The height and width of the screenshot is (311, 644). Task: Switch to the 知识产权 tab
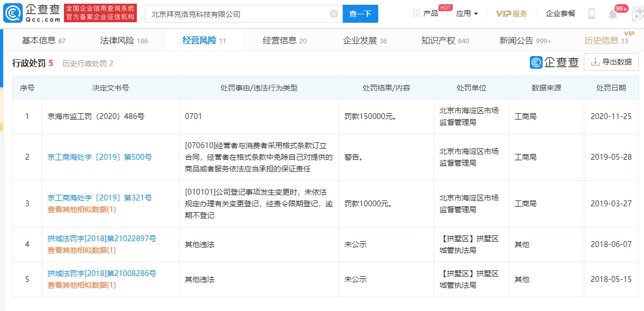[x=444, y=41]
